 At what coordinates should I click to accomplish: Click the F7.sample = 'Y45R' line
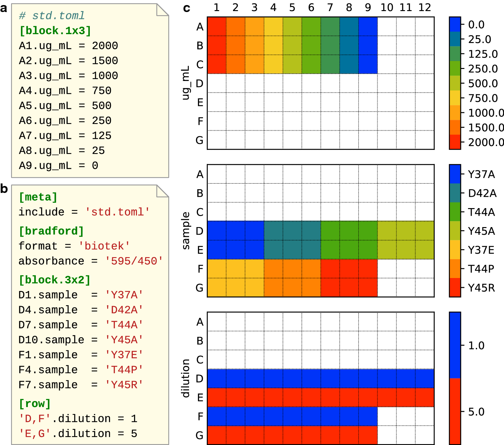tap(81, 384)
